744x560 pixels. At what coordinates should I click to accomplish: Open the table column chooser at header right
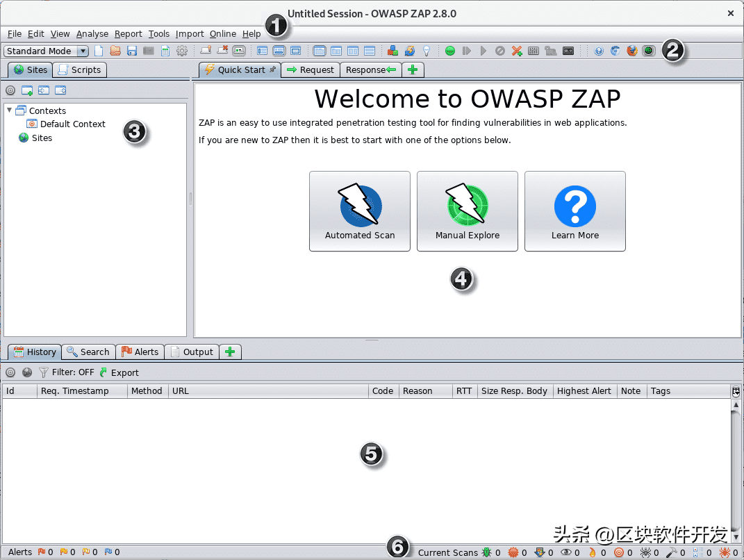pos(736,391)
